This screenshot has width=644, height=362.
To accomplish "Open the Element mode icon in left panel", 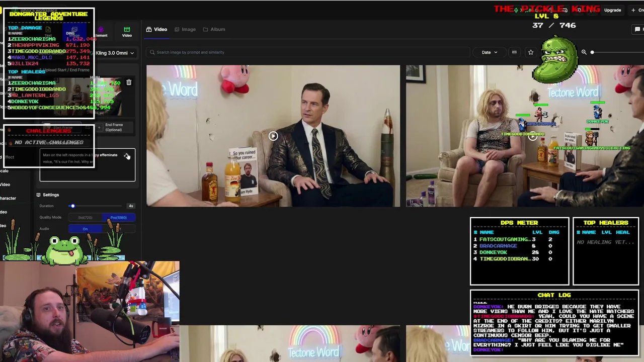I will [x=101, y=32].
